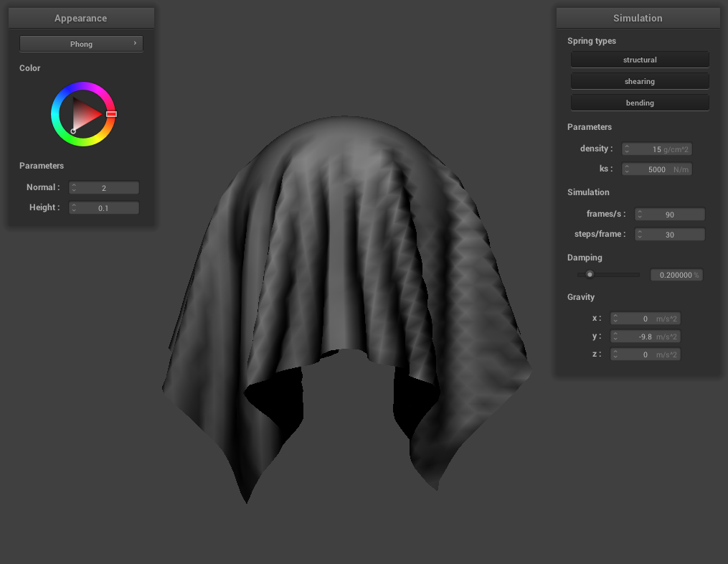Click the density stepper arrows

627,149
